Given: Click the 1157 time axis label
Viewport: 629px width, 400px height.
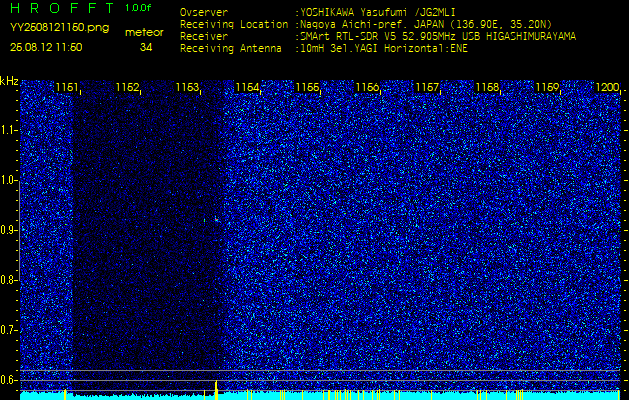Looking at the screenshot, I should point(427,87).
